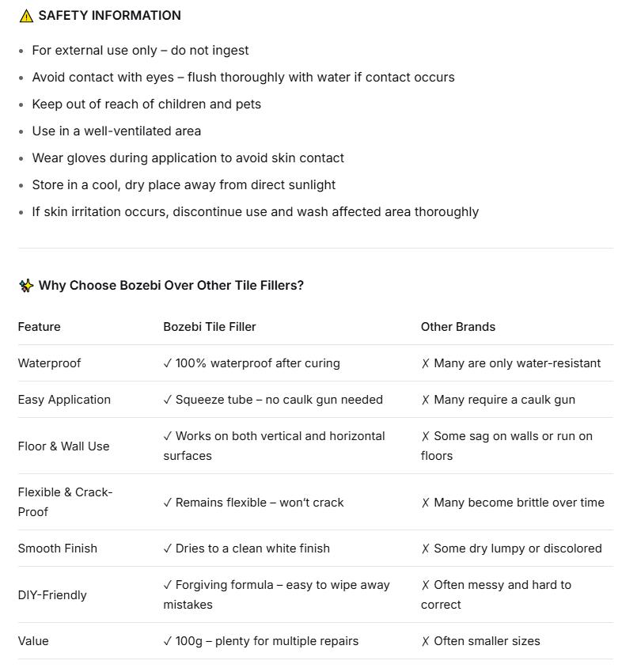
Task: Click the X mark before Many require a caulk gun
Action: click(x=426, y=400)
